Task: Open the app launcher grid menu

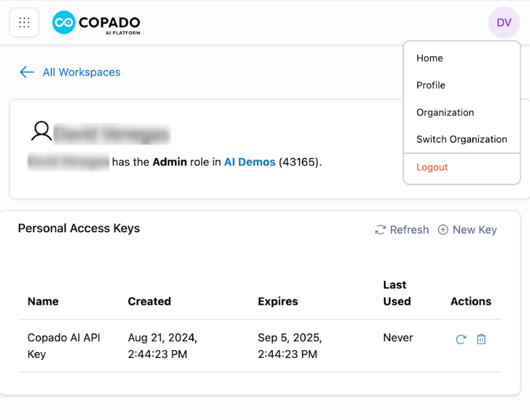Action: (24, 23)
